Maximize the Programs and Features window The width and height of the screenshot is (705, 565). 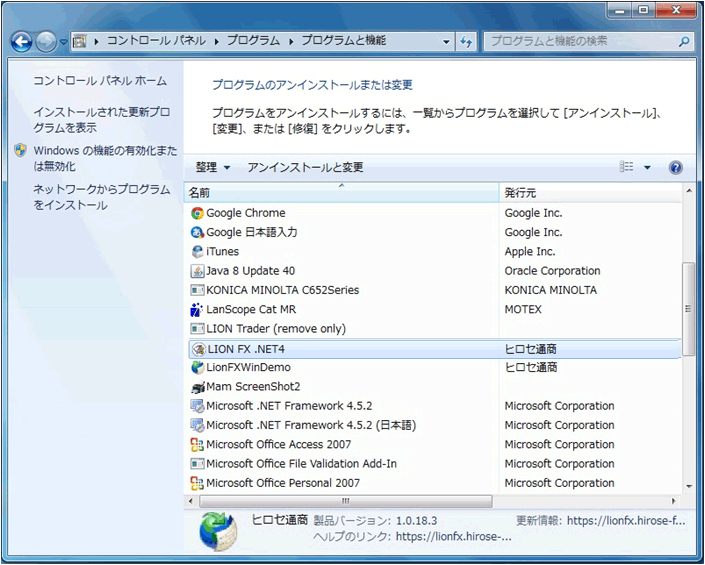(x=643, y=10)
